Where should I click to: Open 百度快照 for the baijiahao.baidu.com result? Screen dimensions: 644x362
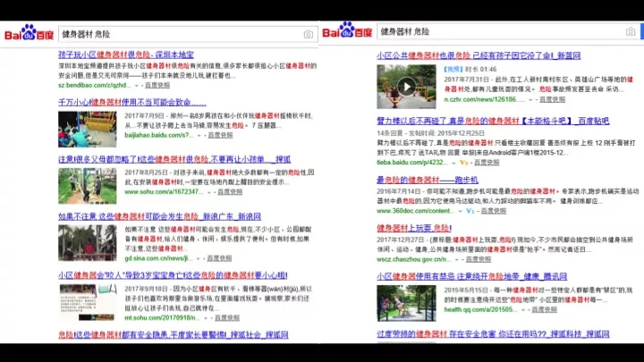[x=220, y=136]
